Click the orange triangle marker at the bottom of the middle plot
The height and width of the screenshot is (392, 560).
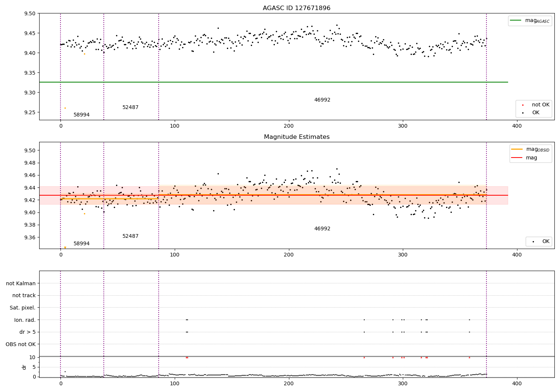pos(65,248)
